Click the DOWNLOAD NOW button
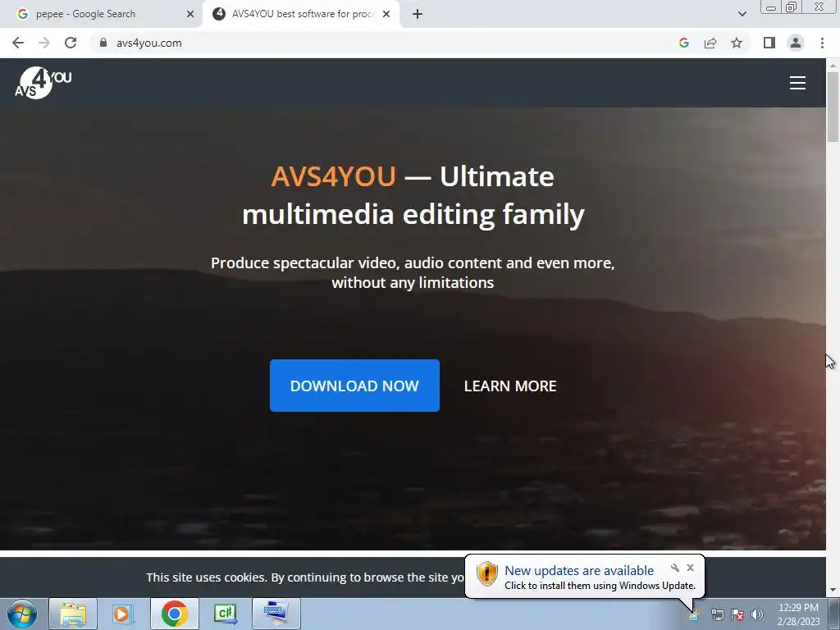The height and width of the screenshot is (630, 840). (354, 386)
